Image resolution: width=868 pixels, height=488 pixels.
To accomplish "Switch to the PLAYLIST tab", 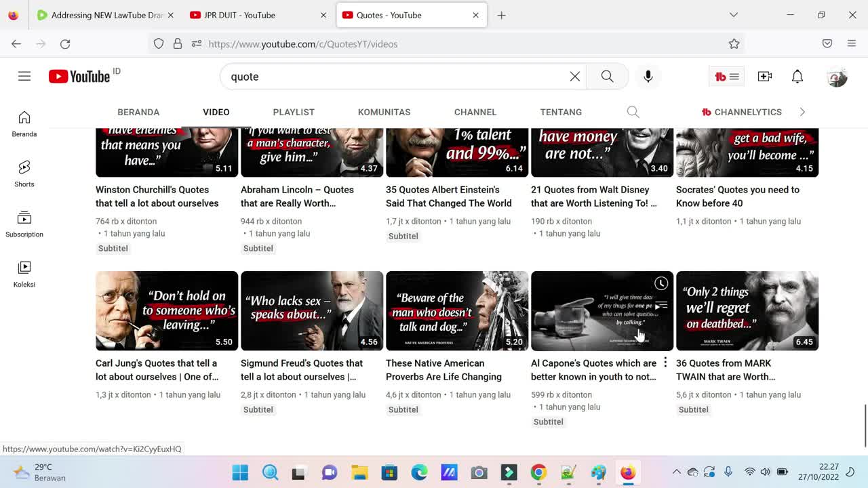I will [x=294, y=112].
